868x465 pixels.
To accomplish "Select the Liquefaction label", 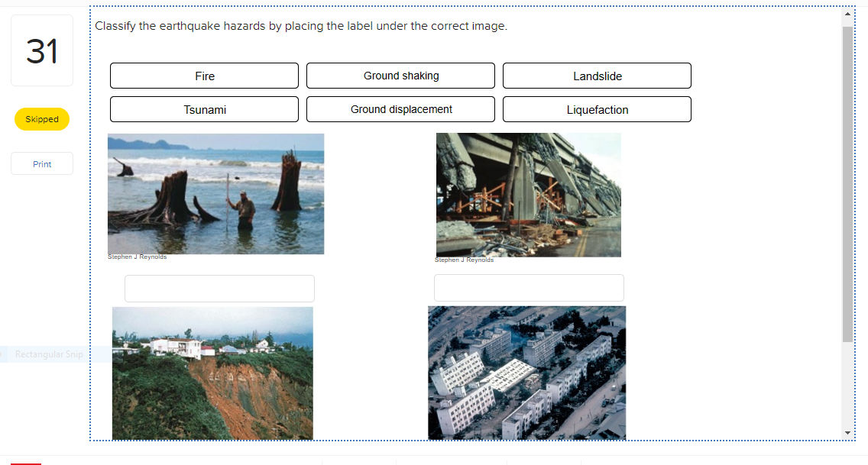I will pos(597,109).
